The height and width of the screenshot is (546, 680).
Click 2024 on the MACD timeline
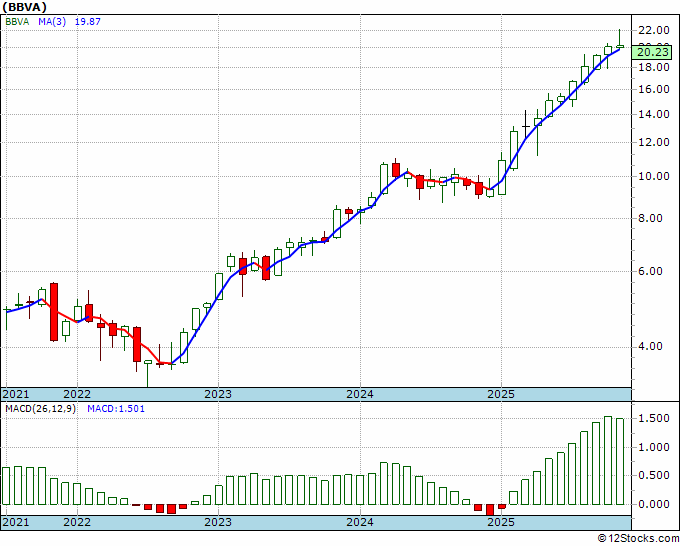(x=360, y=522)
